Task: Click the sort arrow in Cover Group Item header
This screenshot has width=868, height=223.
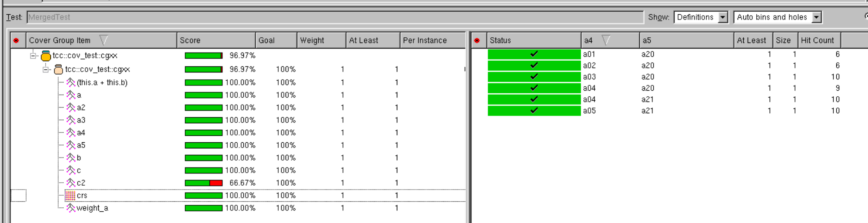Action: 103,40
